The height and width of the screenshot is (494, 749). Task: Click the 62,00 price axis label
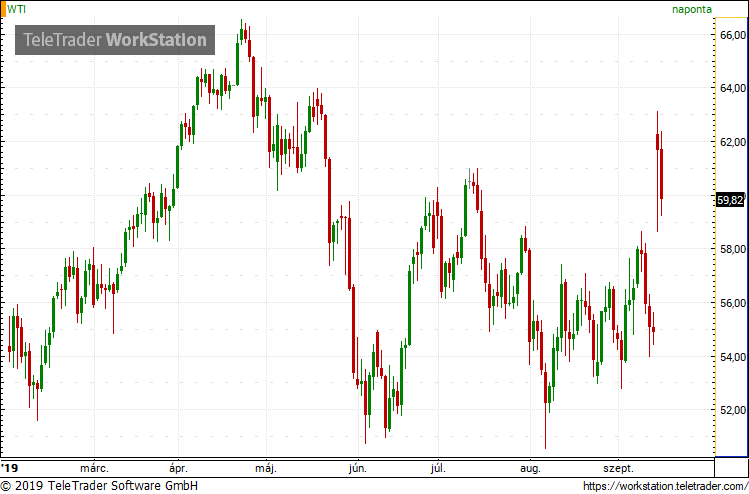click(x=733, y=142)
